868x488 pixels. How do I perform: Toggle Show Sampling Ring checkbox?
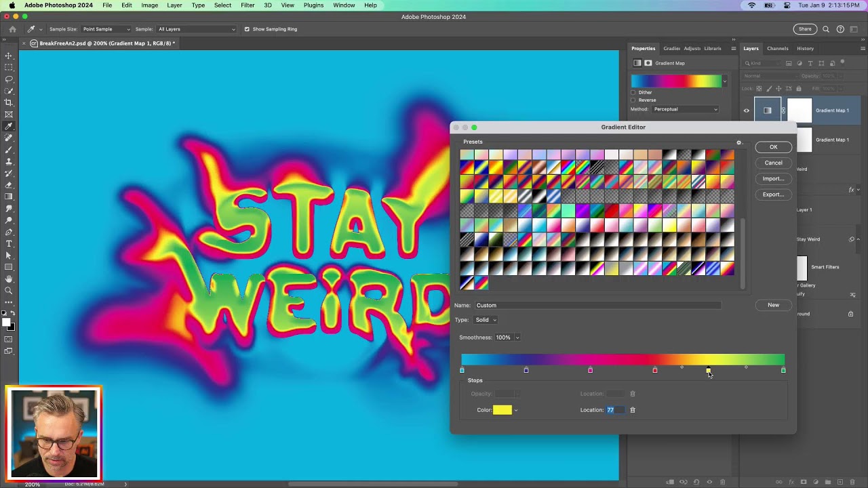(x=247, y=29)
